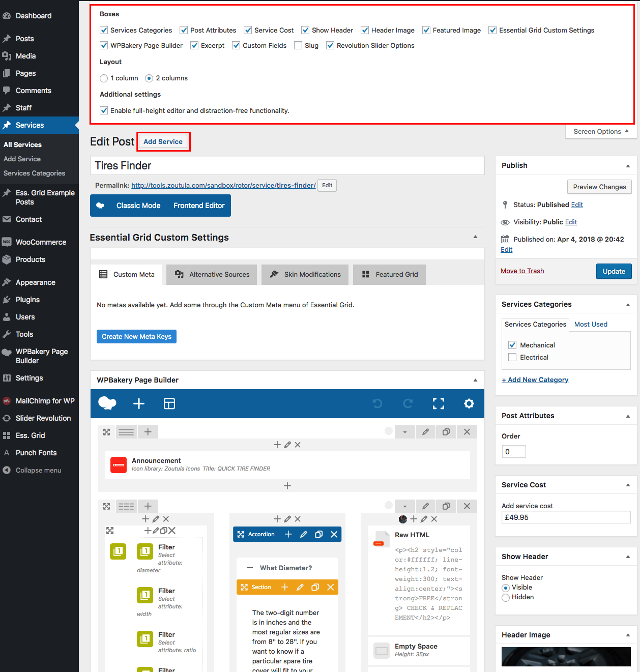The height and width of the screenshot is (672, 640).
Task: Add item to Accordion via plus icon
Action: coord(288,534)
